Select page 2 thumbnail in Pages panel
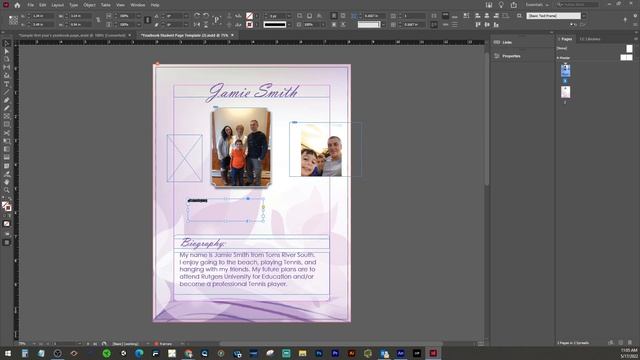640x360 pixels. point(565,92)
